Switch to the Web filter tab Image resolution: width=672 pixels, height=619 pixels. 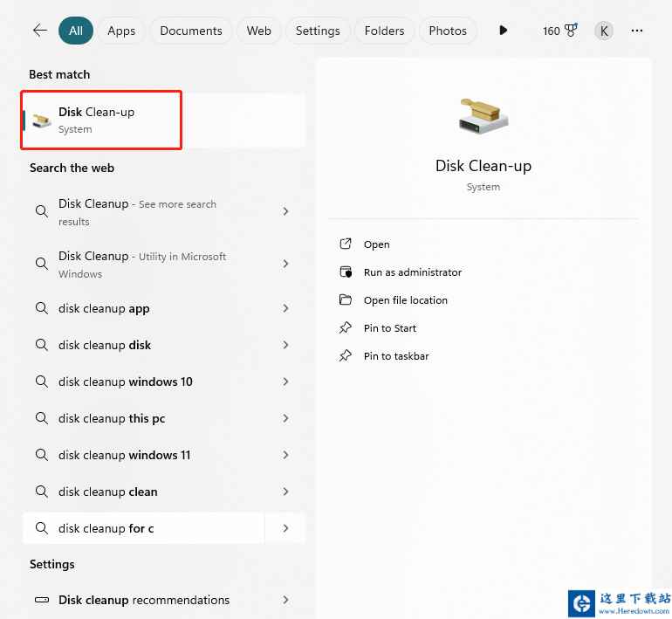[259, 31]
